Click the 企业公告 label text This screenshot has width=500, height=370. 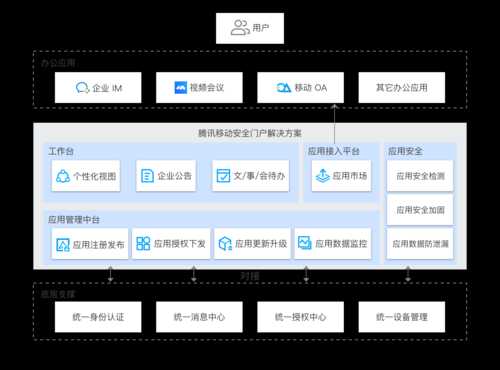point(174,176)
